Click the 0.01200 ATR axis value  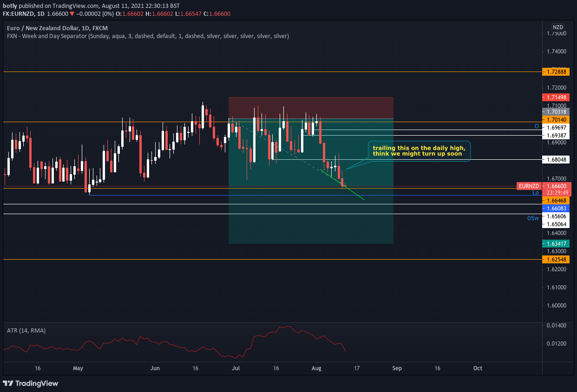pos(556,344)
